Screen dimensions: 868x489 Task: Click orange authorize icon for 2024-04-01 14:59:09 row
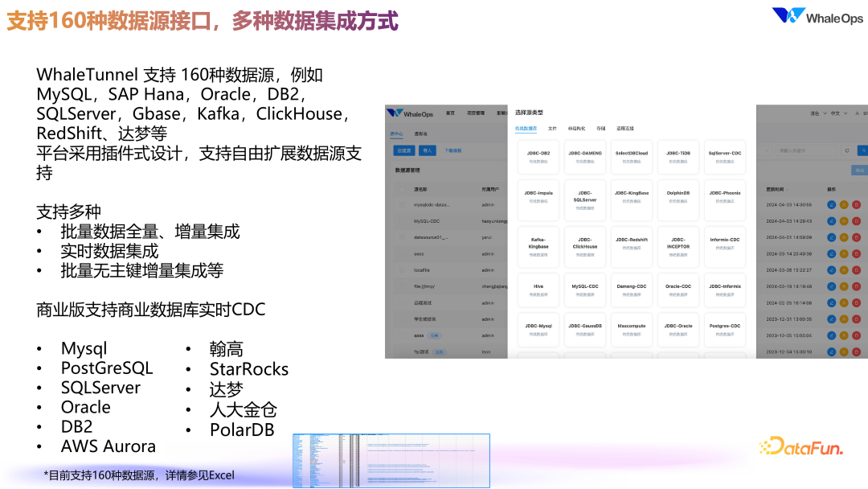[x=844, y=237]
